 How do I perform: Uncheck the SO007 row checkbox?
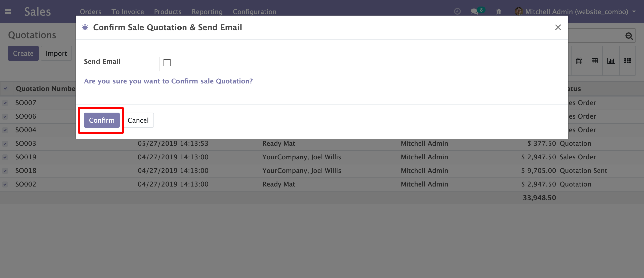[x=5, y=103]
